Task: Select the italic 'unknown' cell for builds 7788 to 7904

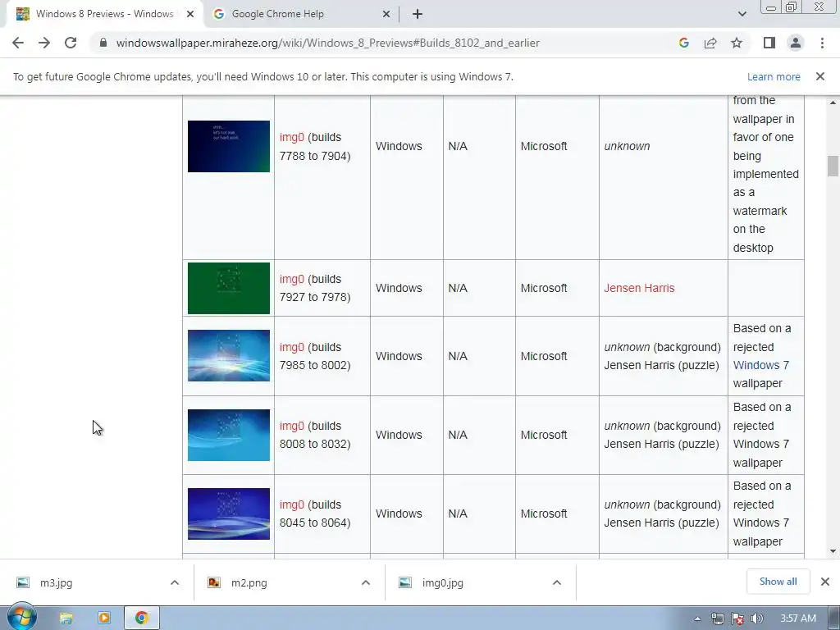Action: (x=627, y=146)
